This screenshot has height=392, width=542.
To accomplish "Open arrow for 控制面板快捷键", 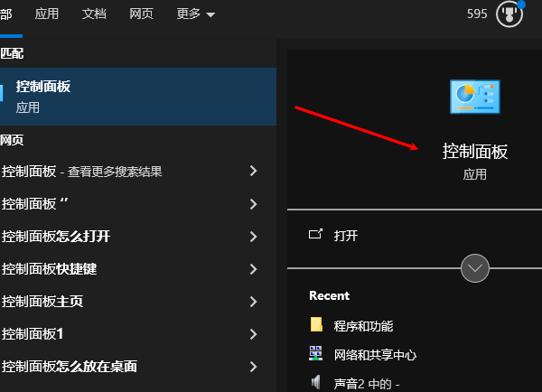I will [x=253, y=269].
